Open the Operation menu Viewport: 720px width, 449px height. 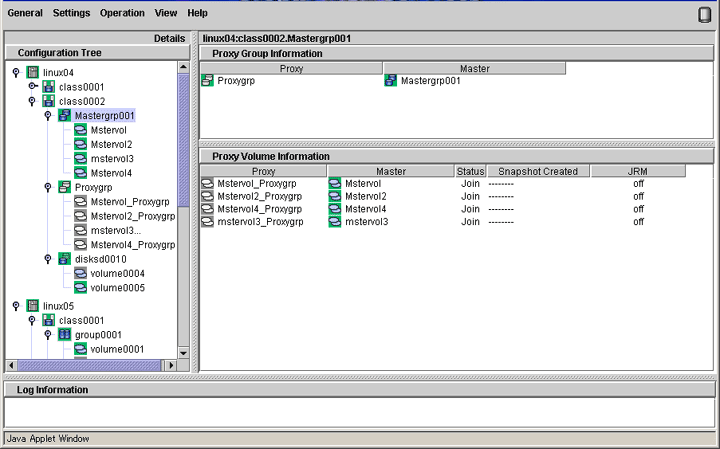[122, 13]
